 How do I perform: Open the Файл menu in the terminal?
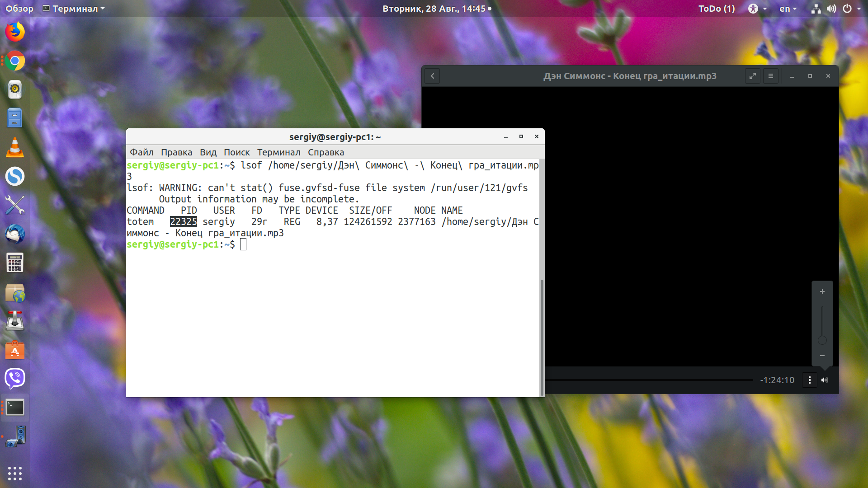142,152
